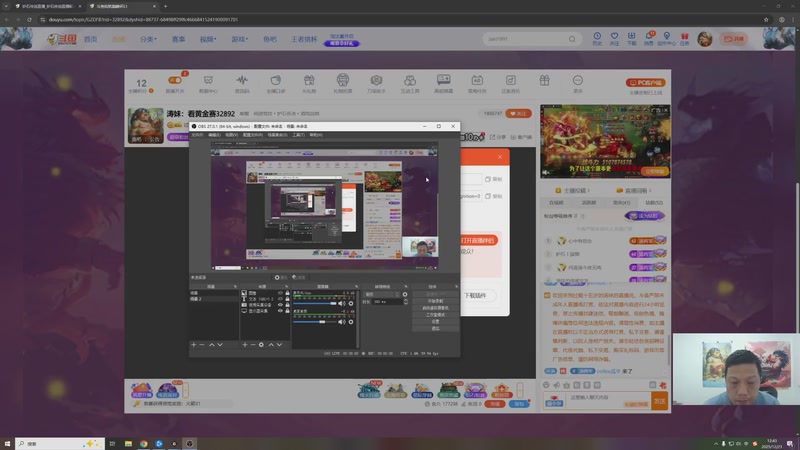The height and width of the screenshot is (450, 800).
Task: Click the orange chat Send button
Action: [660, 401]
